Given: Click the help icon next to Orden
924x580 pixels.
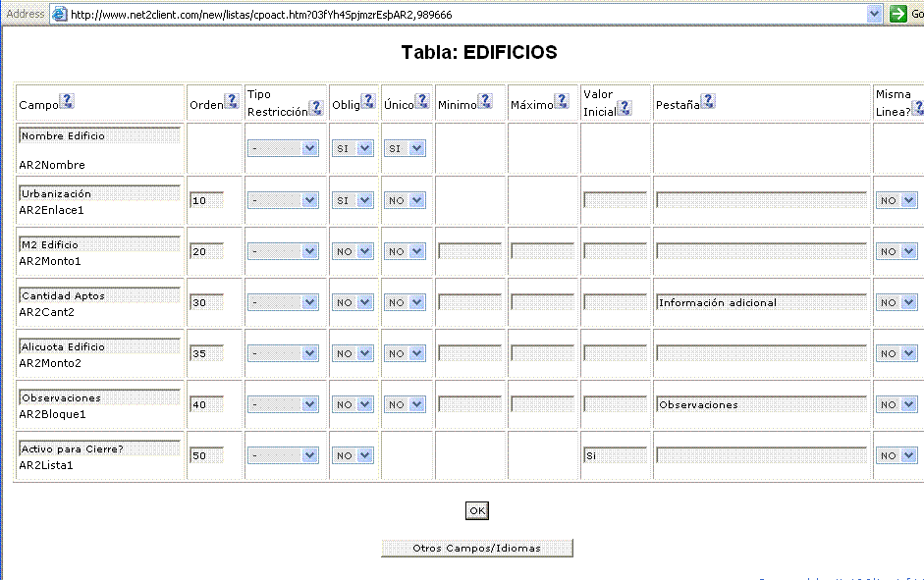Looking at the screenshot, I should point(232,101).
